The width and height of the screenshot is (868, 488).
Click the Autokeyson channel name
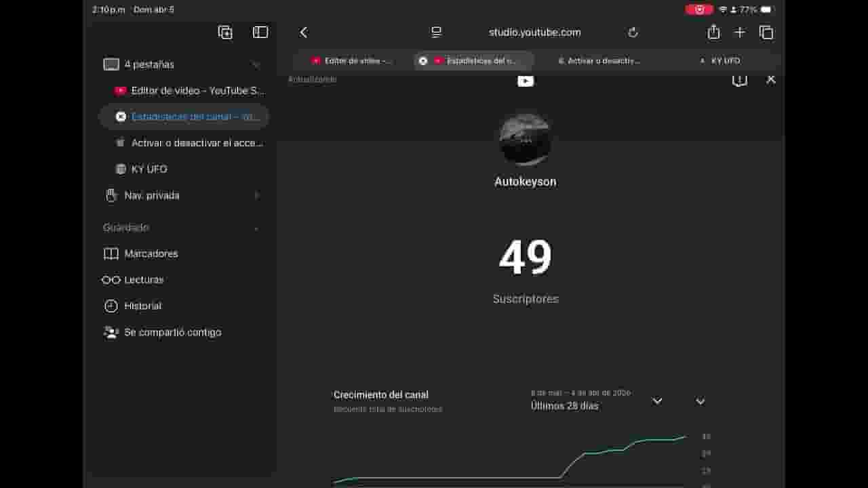(x=526, y=182)
